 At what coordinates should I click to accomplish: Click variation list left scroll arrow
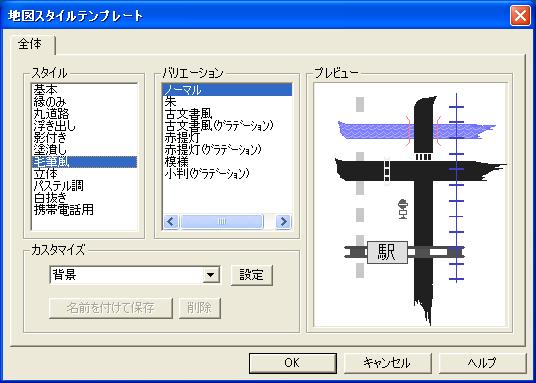tap(171, 222)
